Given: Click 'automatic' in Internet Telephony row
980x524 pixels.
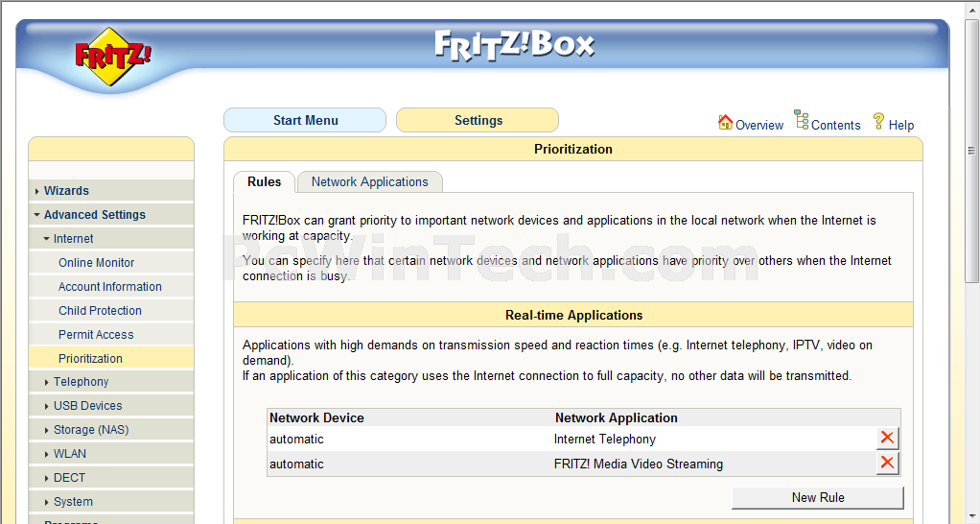Looking at the screenshot, I should point(296,439).
